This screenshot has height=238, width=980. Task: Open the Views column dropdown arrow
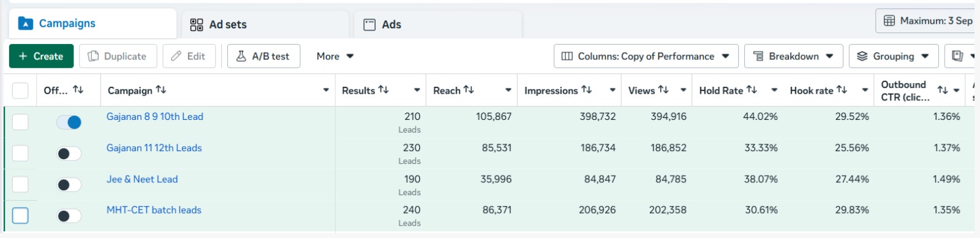coord(683,91)
